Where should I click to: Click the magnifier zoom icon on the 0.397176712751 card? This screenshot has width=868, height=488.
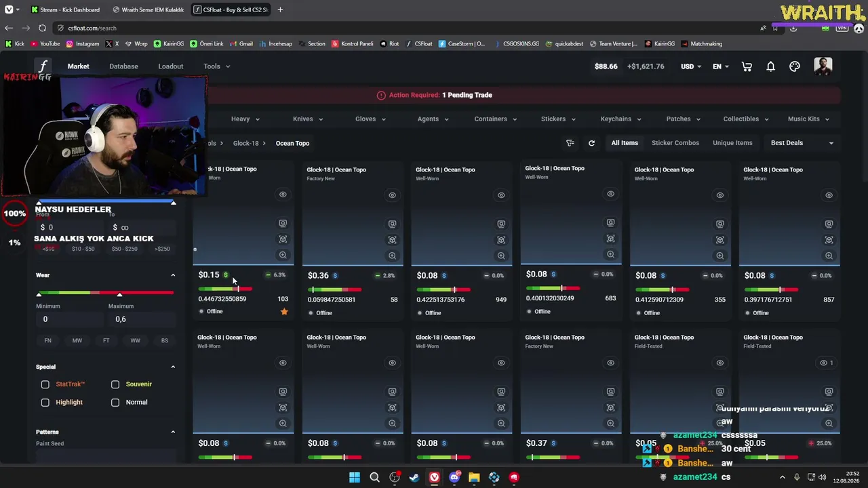[829, 256]
